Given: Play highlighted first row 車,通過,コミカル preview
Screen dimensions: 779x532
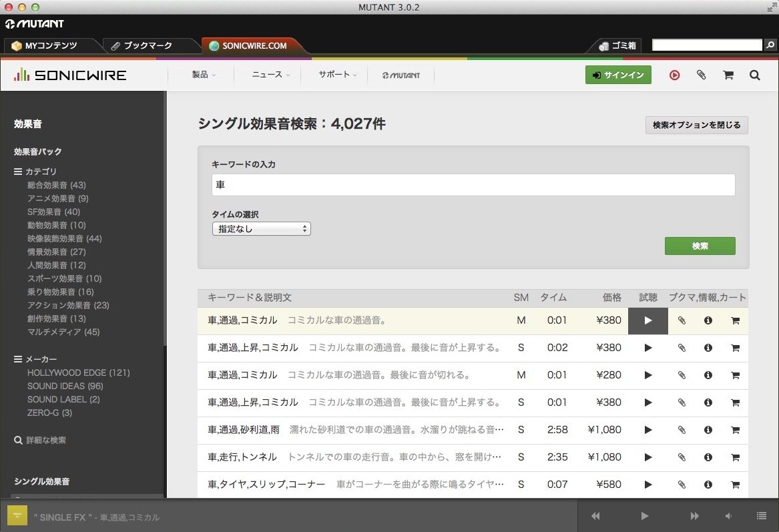Looking at the screenshot, I should (x=648, y=320).
